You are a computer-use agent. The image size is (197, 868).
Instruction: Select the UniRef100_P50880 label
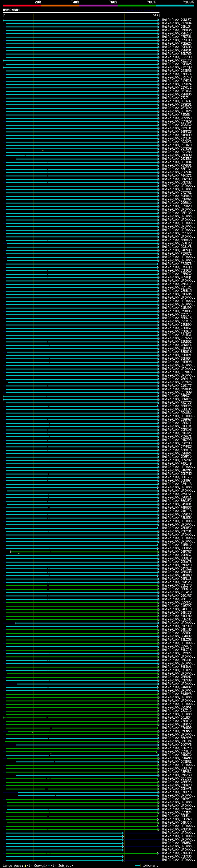coord(176,413)
